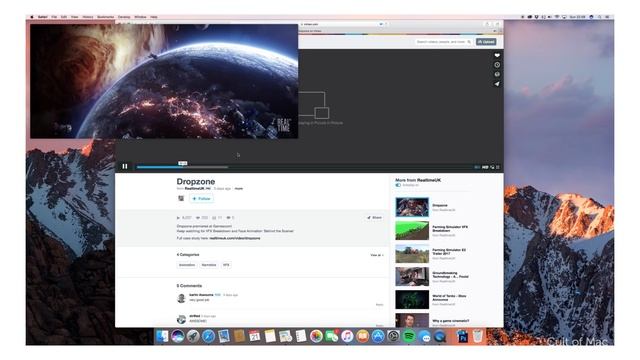This screenshot has width=640, height=360.
Task: Seek on the video progress bar
Action: (304, 167)
